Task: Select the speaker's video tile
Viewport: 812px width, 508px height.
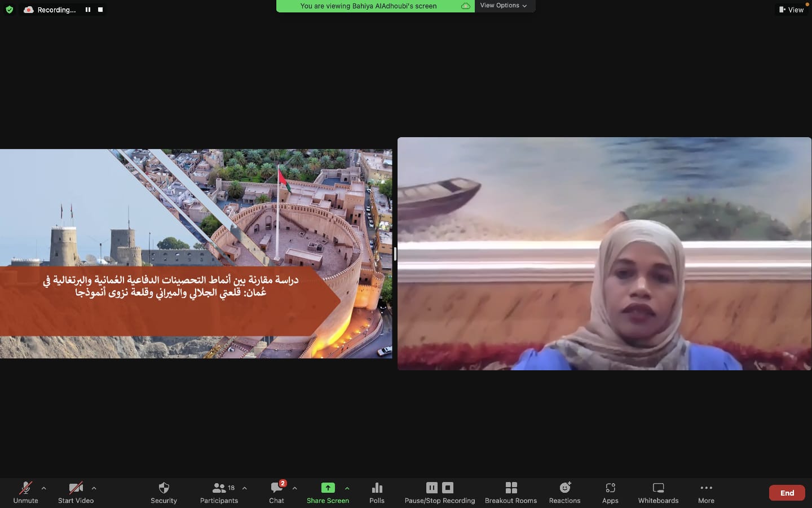Action: [x=604, y=253]
